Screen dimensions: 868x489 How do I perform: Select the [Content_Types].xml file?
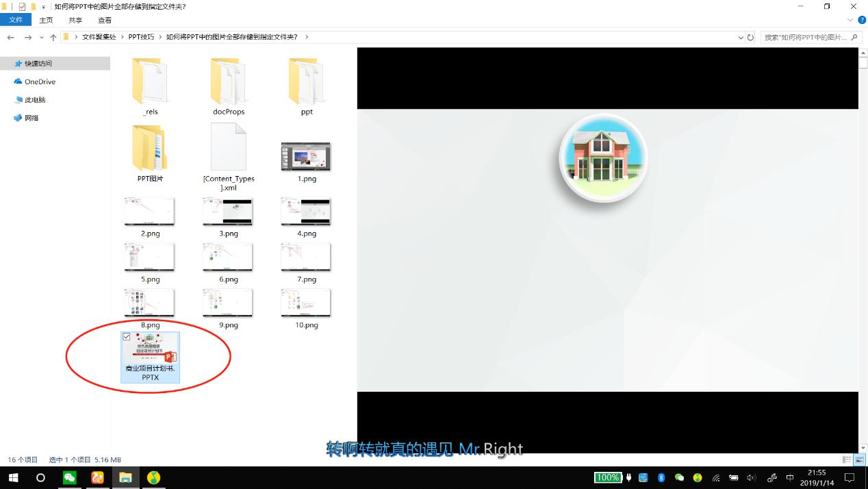point(229,157)
